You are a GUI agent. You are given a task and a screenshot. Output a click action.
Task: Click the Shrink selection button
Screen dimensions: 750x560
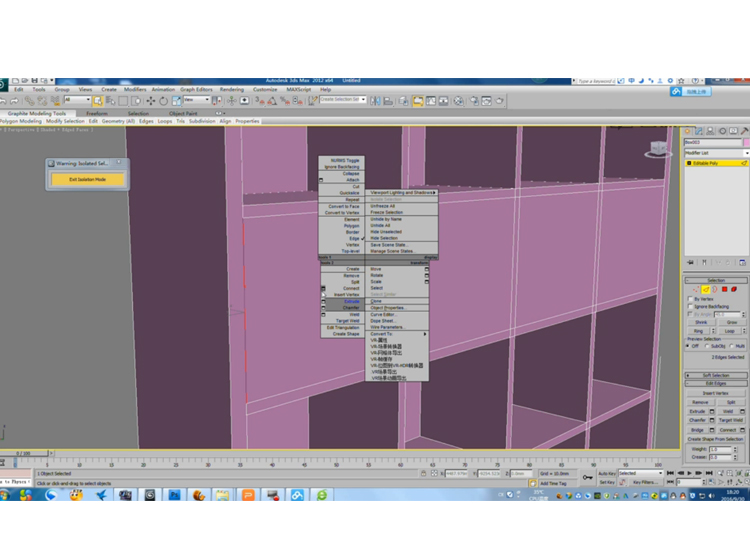tap(701, 322)
